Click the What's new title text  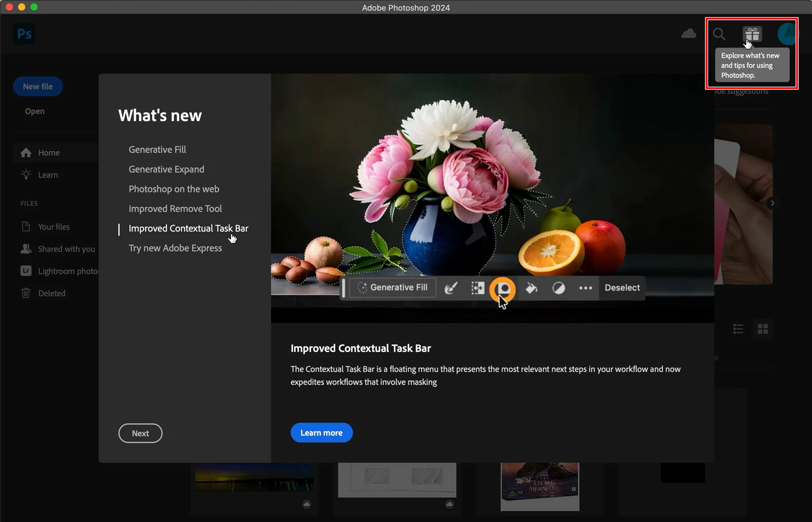tap(160, 116)
